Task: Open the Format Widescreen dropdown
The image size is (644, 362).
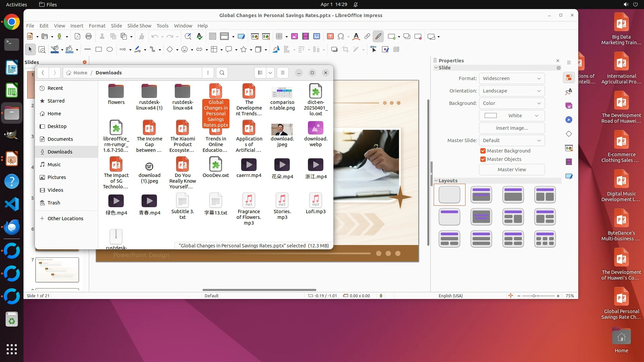Action: point(512,78)
